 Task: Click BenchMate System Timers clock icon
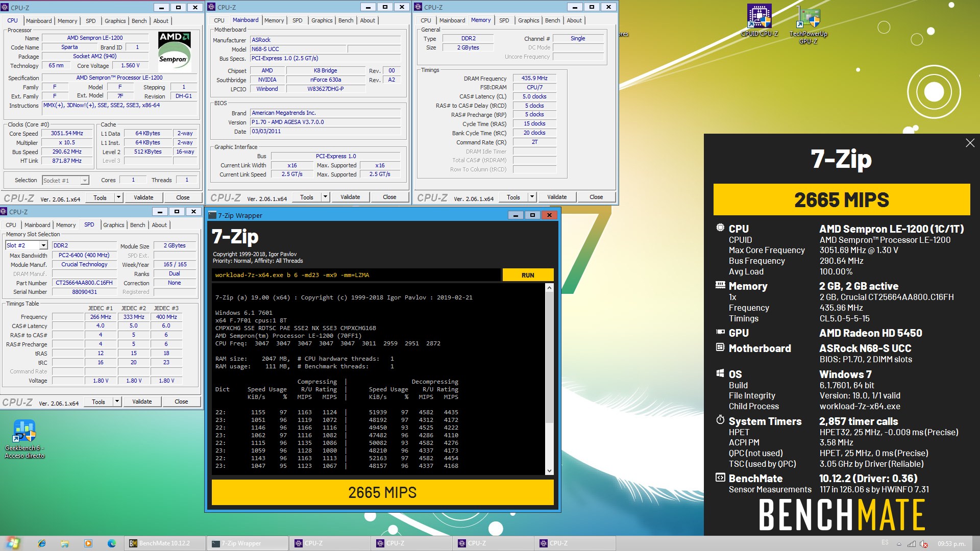pos(720,420)
